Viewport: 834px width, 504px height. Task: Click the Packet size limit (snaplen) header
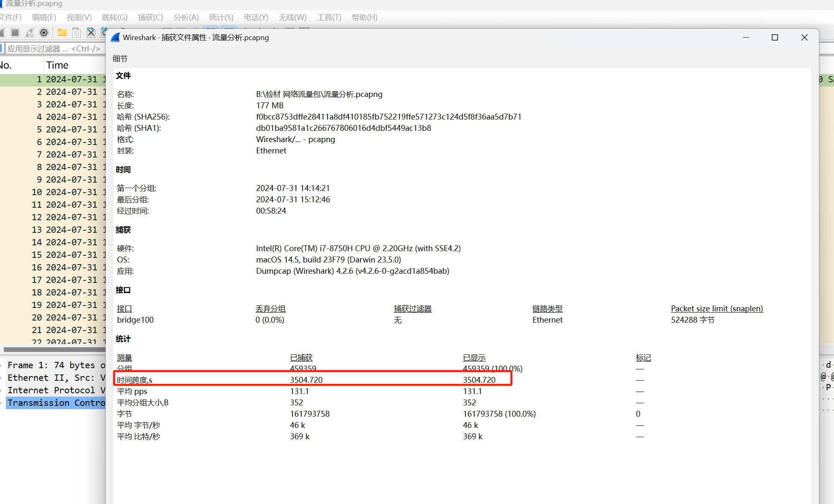coord(717,309)
